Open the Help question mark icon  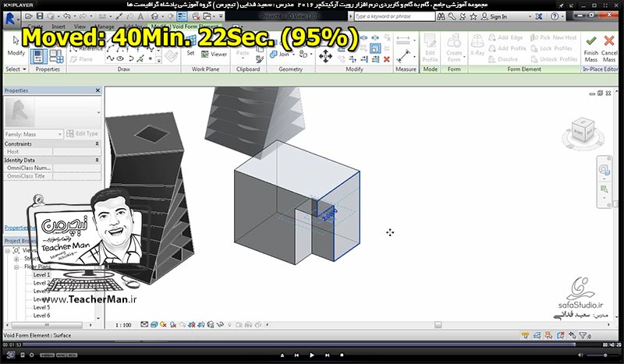555,16
